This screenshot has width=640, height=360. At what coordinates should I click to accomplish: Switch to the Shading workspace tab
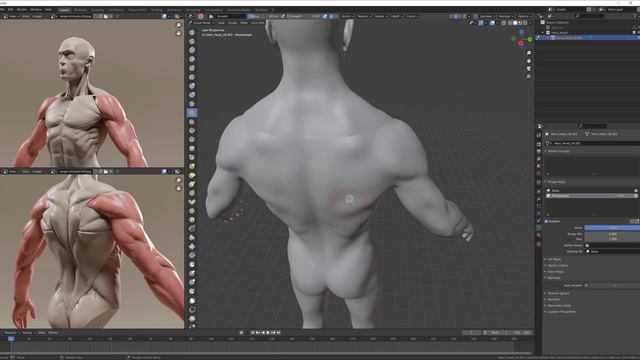(156, 10)
